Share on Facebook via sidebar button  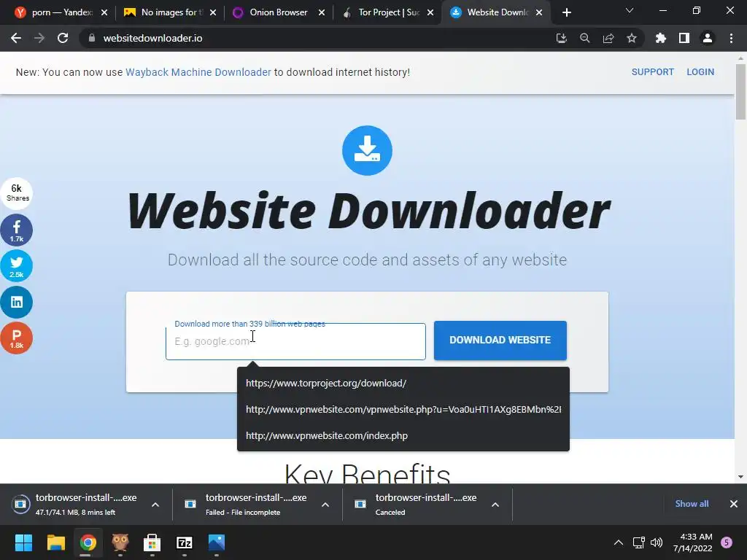tap(17, 230)
